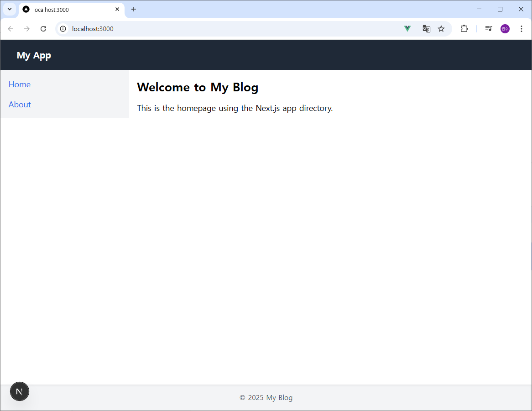
Task: Click the My App header title
Action: click(x=34, y=55)
